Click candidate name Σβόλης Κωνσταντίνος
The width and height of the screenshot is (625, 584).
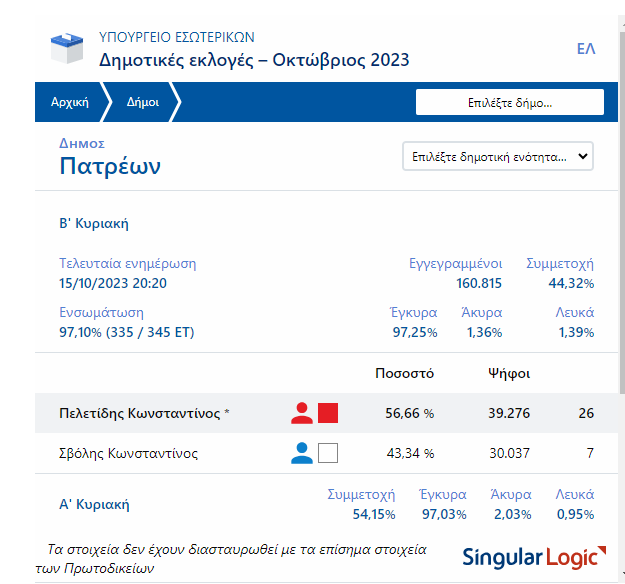(129, 453)
